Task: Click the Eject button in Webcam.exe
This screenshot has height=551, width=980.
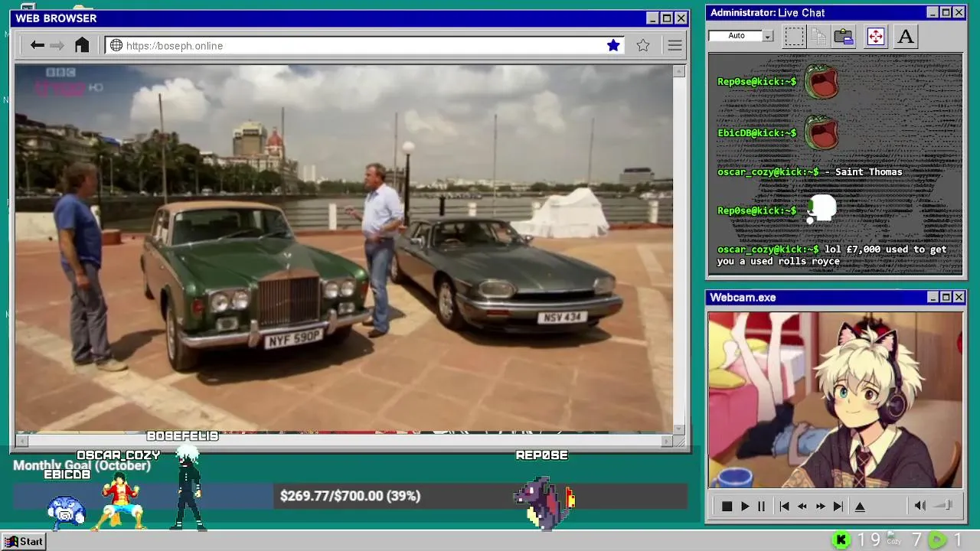Action: (x=860, y=506)
